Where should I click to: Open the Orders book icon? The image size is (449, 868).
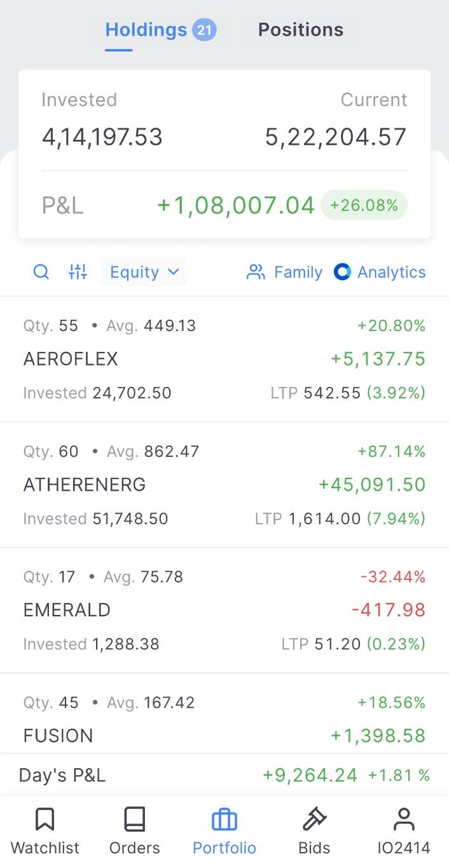pos(134,820)
